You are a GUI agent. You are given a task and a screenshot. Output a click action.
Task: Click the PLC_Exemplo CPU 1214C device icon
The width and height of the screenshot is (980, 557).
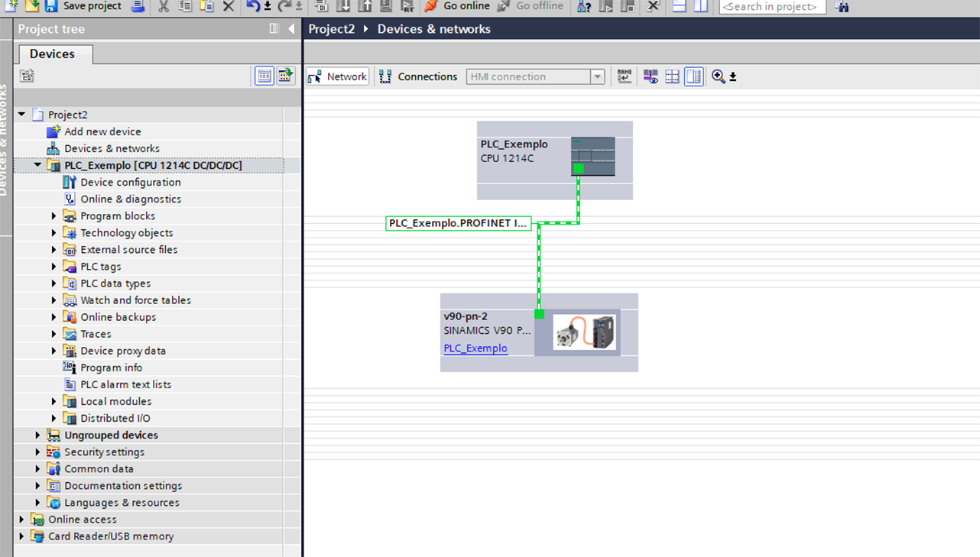click(593, 157)
